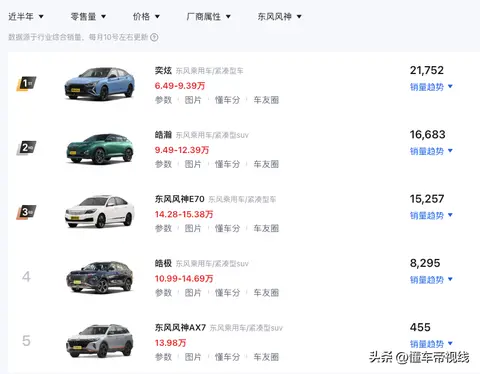480x374 pixels.
Task: Open 懂车分 score for 奕炫
Action: [x=227, y=100]
